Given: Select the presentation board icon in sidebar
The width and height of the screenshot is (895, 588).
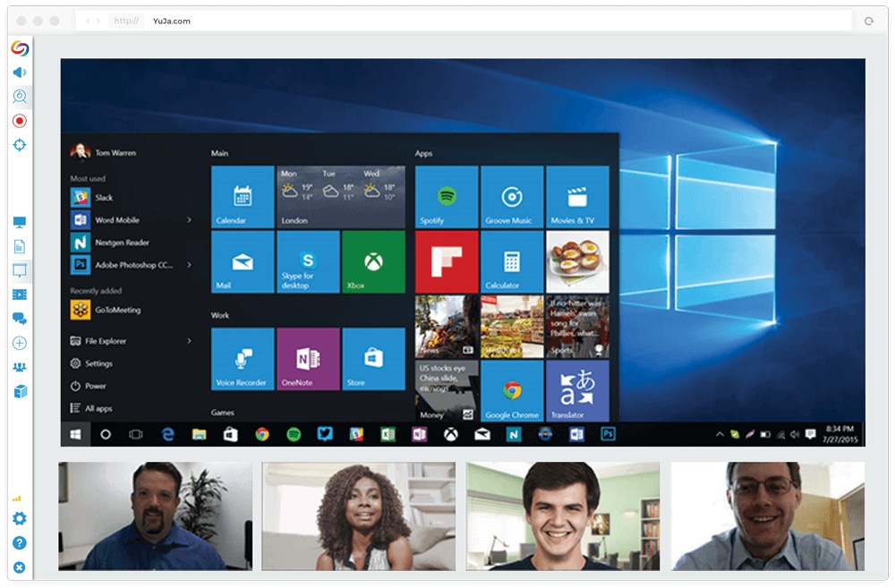Looking at the screenshot, I should [x=20, y=270].
